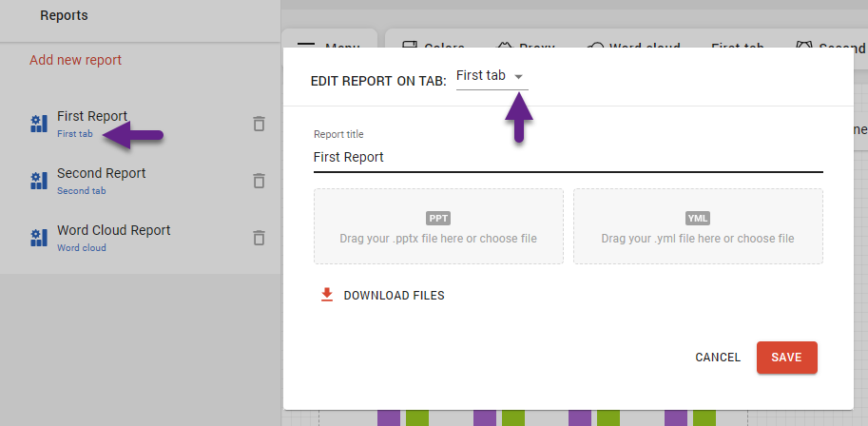
Task: Click the red download arrow icon
Action: 327,295
